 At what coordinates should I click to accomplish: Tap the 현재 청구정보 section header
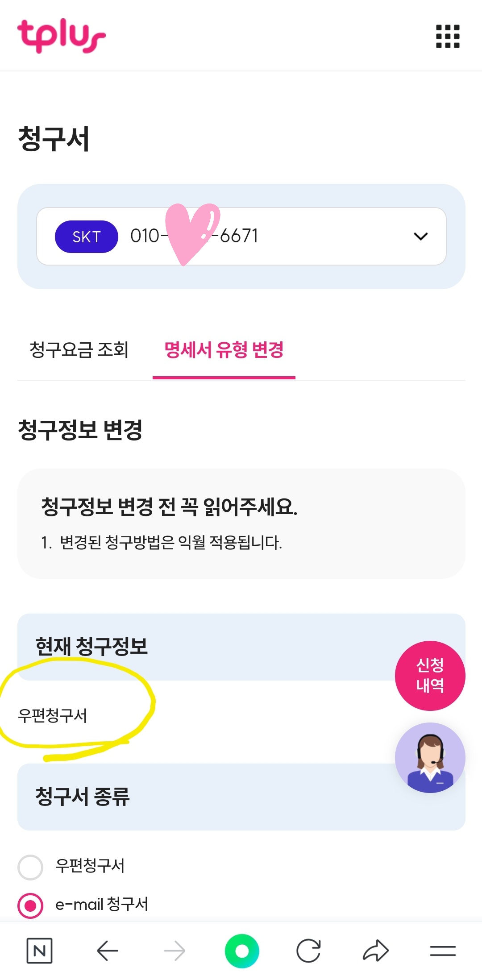pyautogui.click(x=91, y=646)
